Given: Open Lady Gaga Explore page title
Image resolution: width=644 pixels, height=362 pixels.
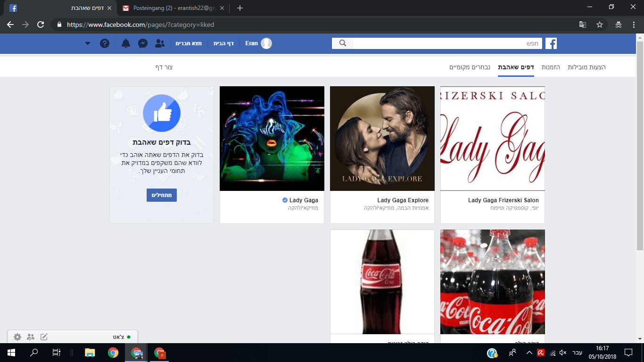Looking at the screenshot, I should (403, 200).
